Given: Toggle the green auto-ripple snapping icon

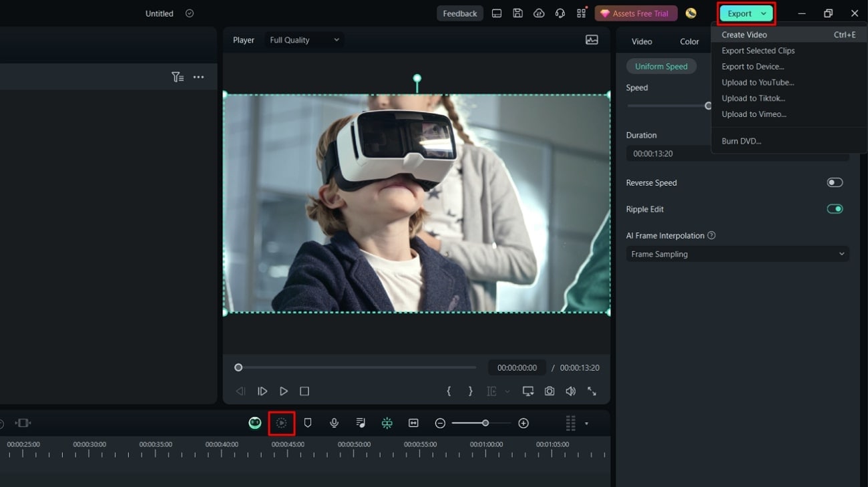Looking at the screenshot, I should click(x=387, y=423).
